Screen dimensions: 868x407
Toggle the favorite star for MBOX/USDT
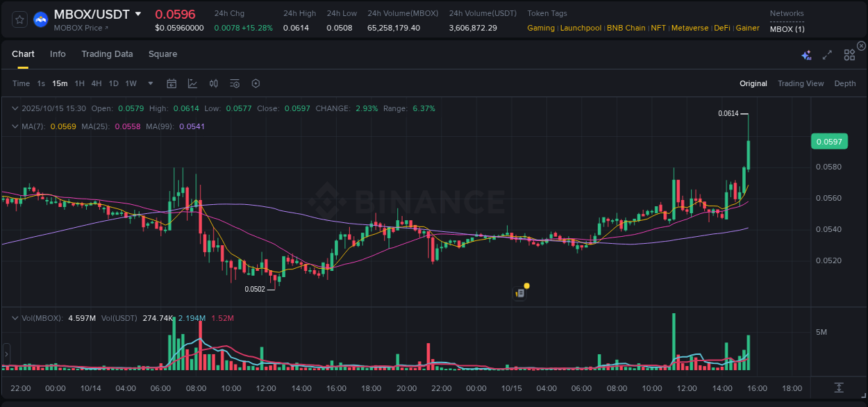(x=18, y=19)
